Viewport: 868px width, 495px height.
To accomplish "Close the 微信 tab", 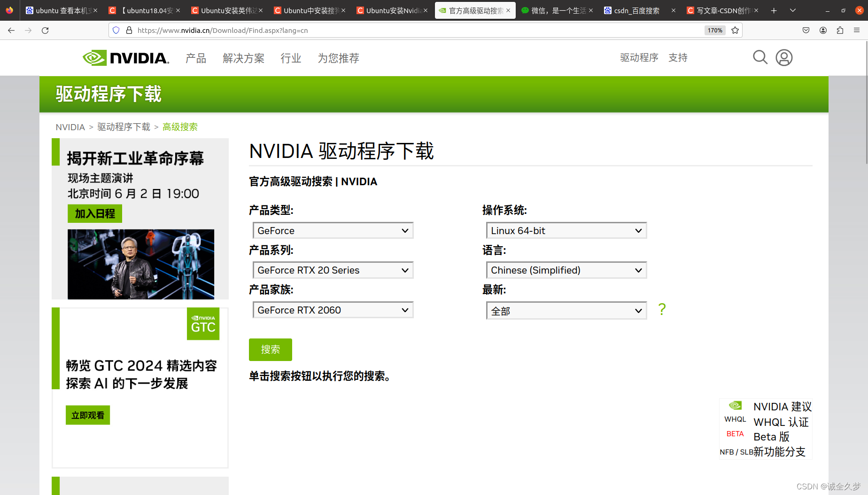I will click(x=590, y=10).
